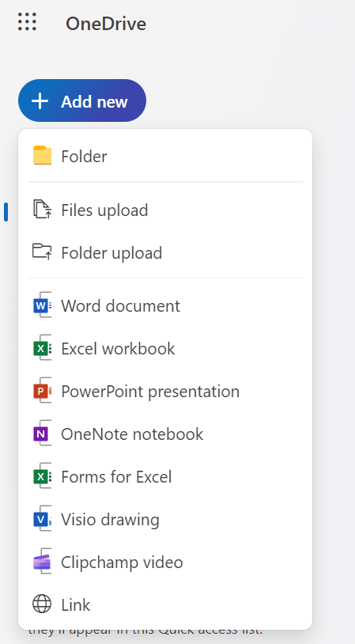This screenshot has height=644, width=355.
Task: Click the plus icon in Add new
Action: [x=40, y=101]
